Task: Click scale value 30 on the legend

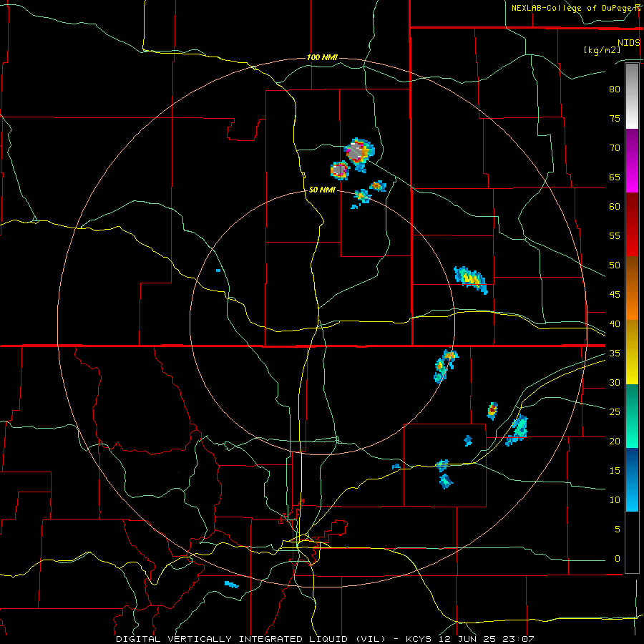Action: 615,383
